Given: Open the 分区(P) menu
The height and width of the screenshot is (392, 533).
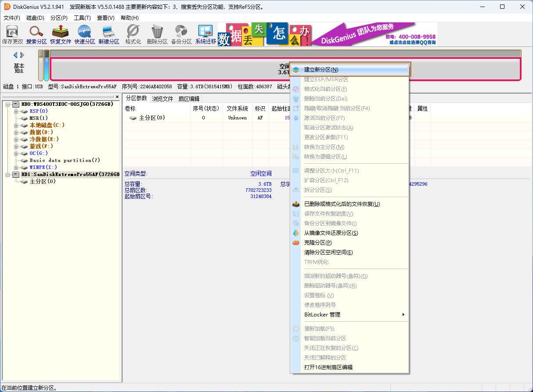Looking at the screenshot, I should (59, 18).
